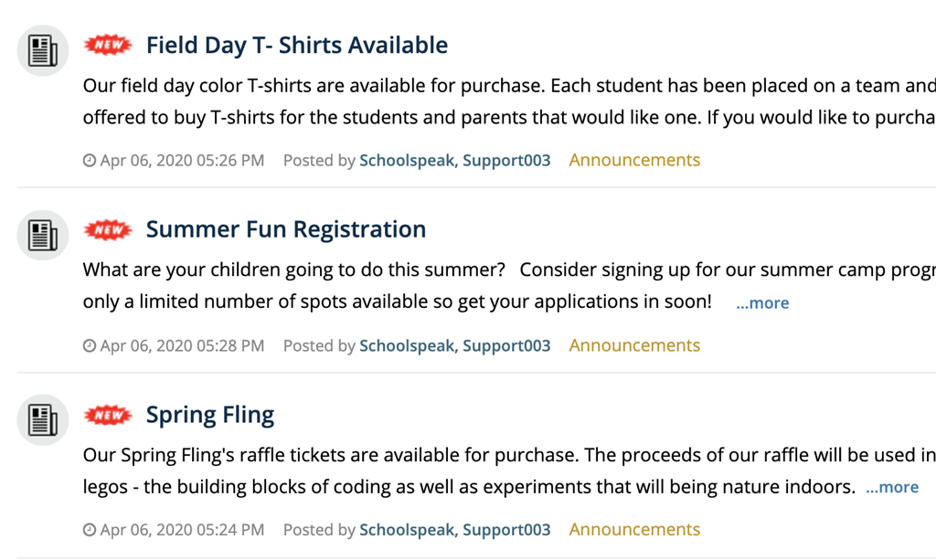Click author Schoolspeak, Support003 on Summer Fun post
This screenshot has width=936, height=560.
454,346
